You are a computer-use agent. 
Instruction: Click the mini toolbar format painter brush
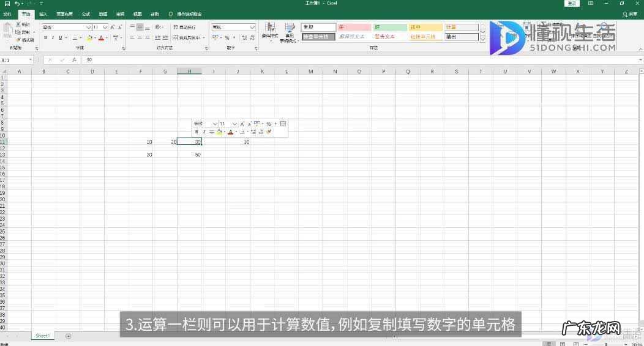269,132
